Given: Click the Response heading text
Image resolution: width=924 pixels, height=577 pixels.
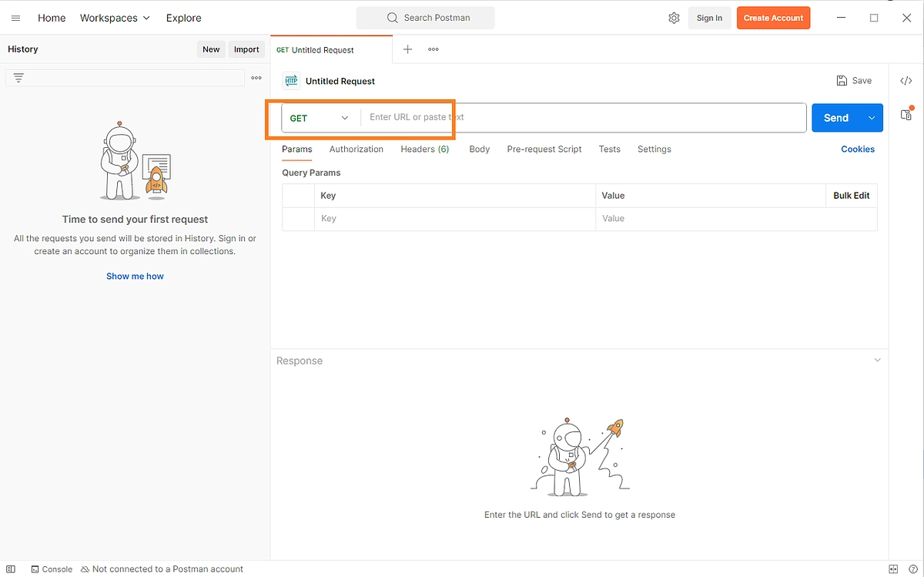Looking at the screenshot, I should (300, 361).
